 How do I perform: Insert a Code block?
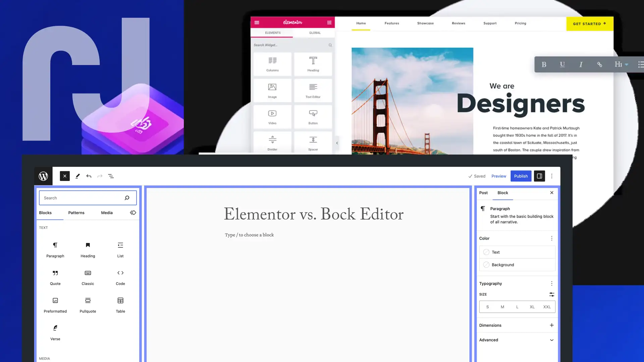120,278
